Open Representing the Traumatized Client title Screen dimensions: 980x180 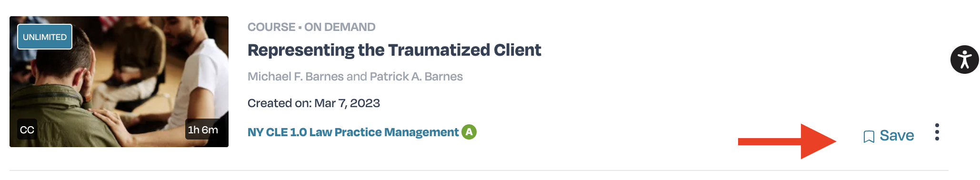[394, 50]
